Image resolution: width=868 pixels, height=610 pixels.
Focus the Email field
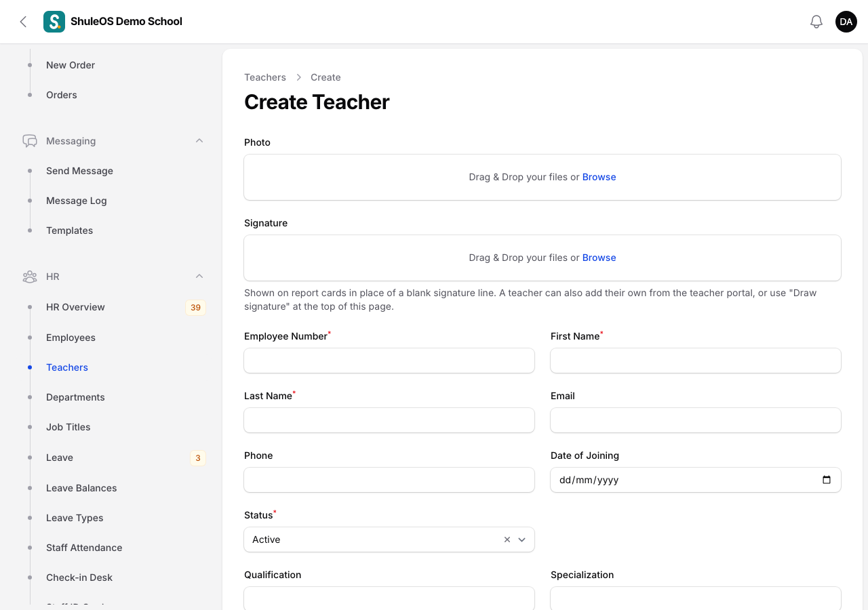coord(696,420)
